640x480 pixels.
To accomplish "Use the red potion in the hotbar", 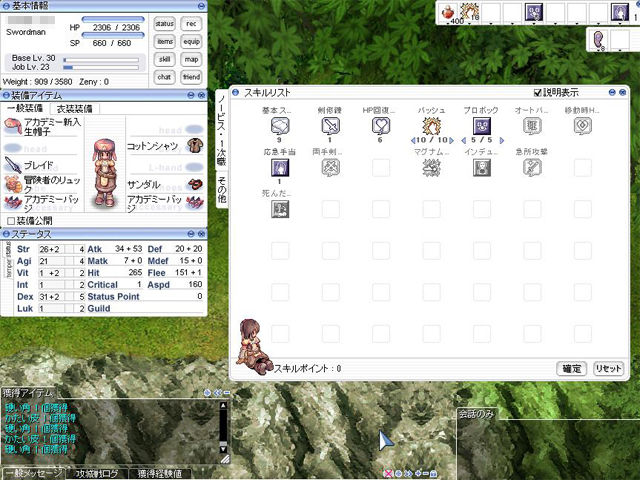I will coord(448,12).
